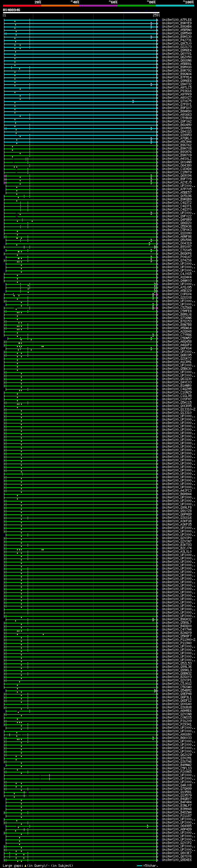197x868 pixels.
Task: Click the AV408946 query name
Action: tap(11, 10)
